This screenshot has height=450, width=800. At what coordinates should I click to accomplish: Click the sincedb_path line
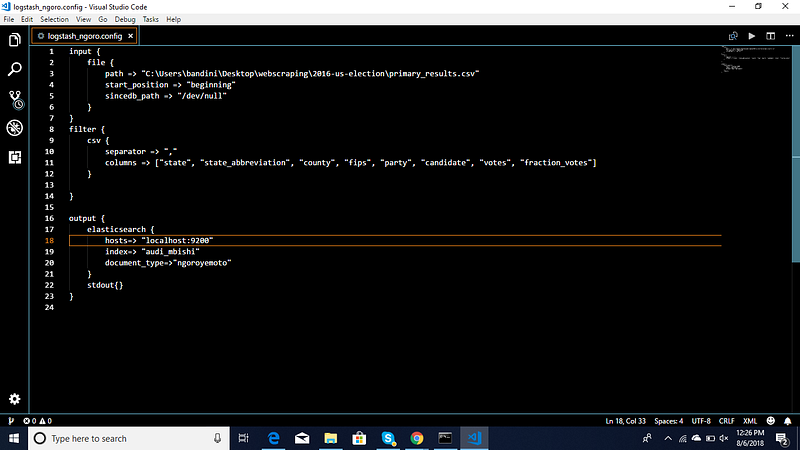(166, 96)
